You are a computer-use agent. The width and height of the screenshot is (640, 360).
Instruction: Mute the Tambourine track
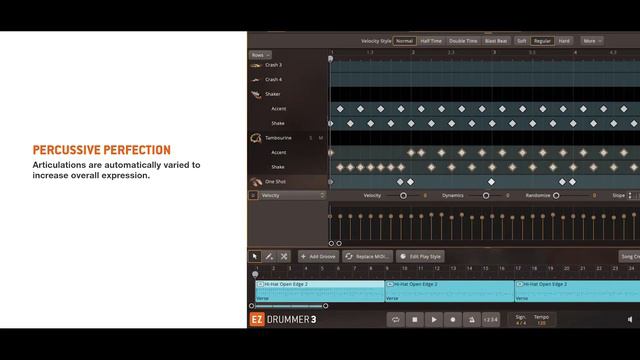click(x=321, y=138)
